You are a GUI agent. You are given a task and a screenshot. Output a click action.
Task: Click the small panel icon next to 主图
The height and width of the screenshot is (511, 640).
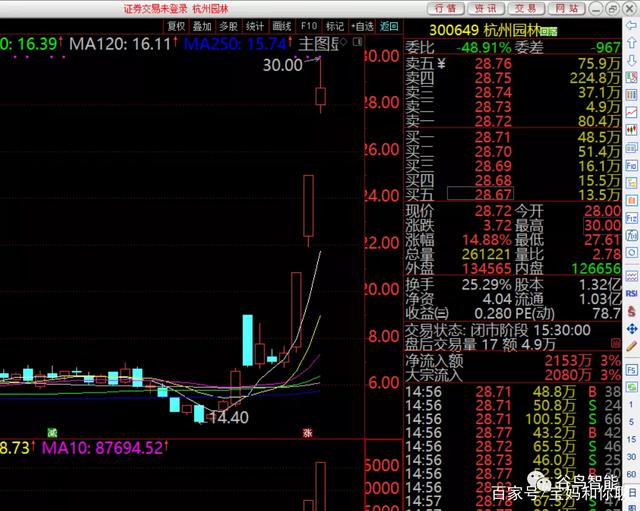(357, 42)
